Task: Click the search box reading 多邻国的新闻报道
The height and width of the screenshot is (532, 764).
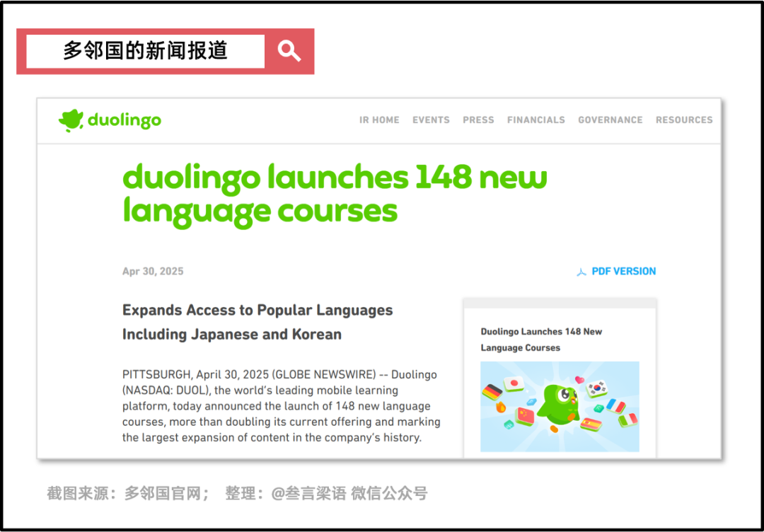Action: (145, 51)
